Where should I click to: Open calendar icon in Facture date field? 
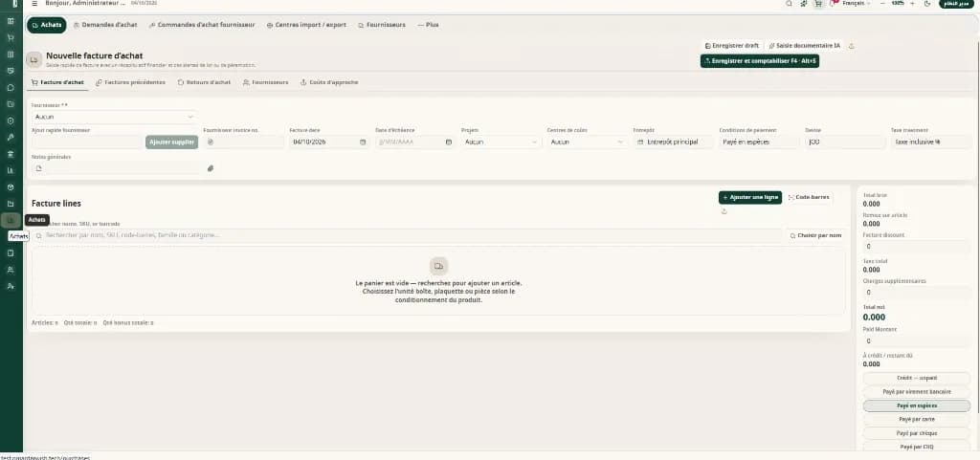[363, 142]
